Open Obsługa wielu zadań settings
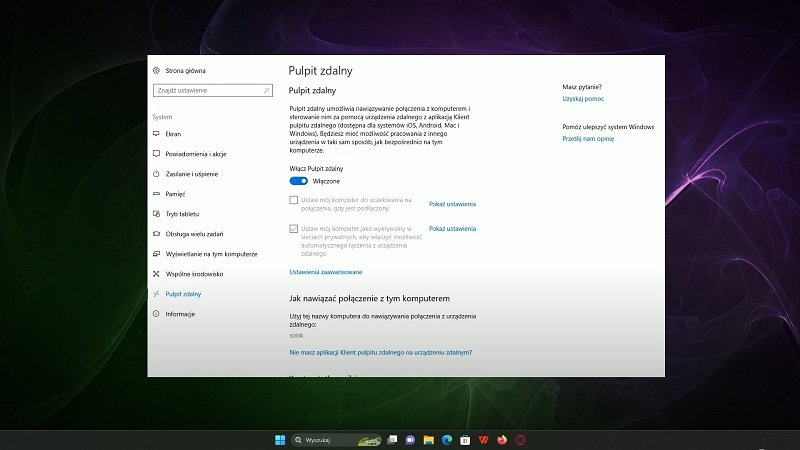This screenshot has width=800, height=450. (x=194, y=234)
